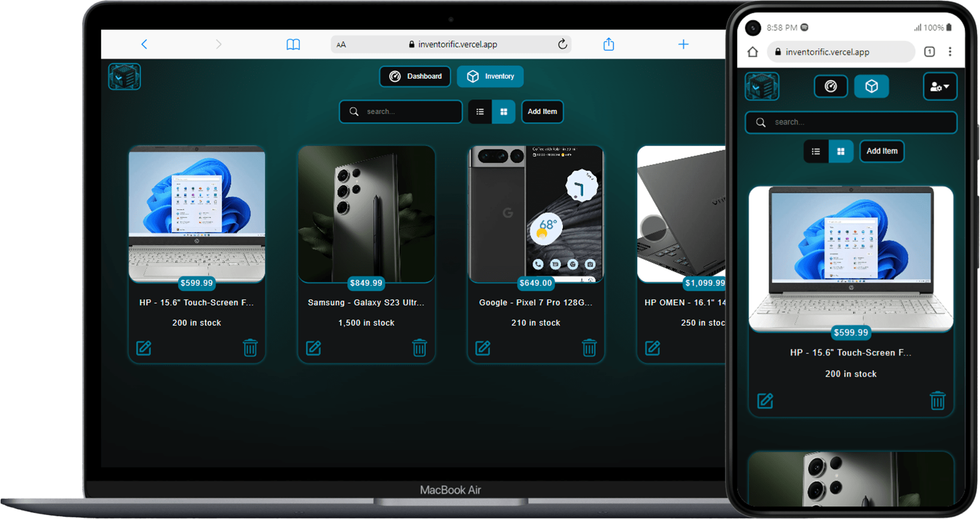
Task: Tap the Add Item button on phone
Action: pos(882,151)
